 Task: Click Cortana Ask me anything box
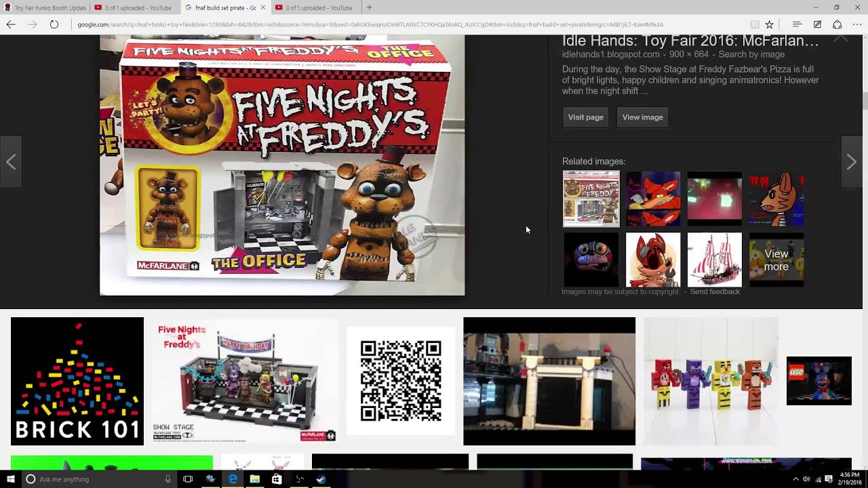[98, 479]
